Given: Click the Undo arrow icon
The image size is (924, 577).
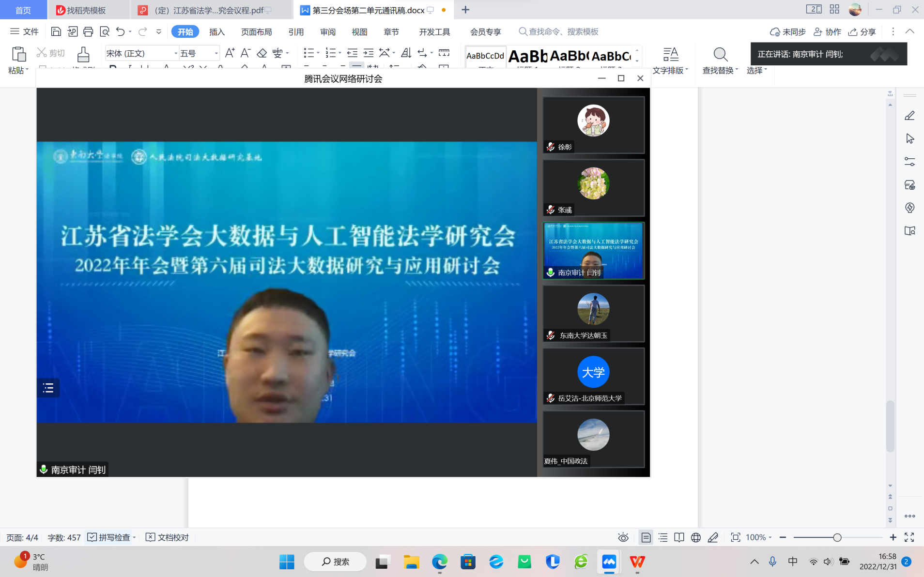Looking at the screenshot, I should click(x=120, y=32).
